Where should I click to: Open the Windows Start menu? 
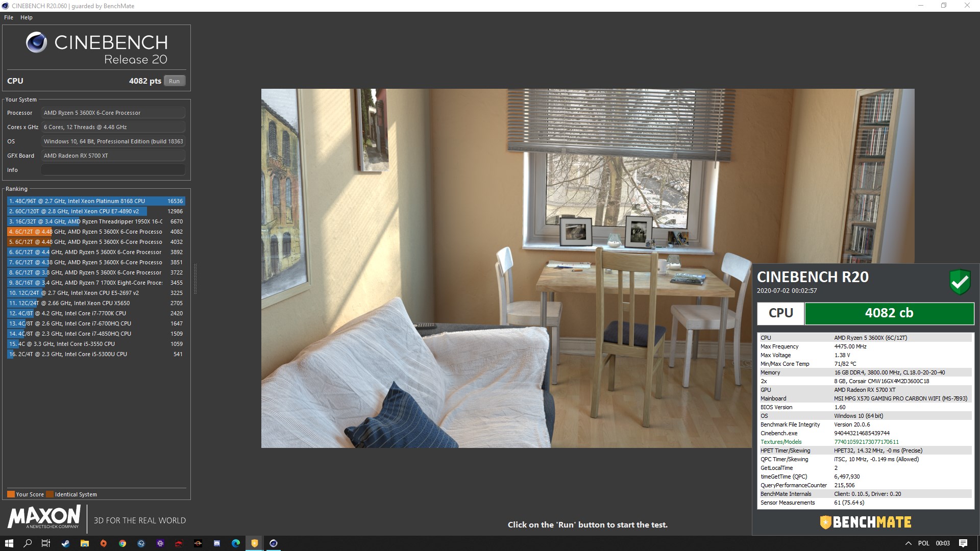tap(9, 543)
